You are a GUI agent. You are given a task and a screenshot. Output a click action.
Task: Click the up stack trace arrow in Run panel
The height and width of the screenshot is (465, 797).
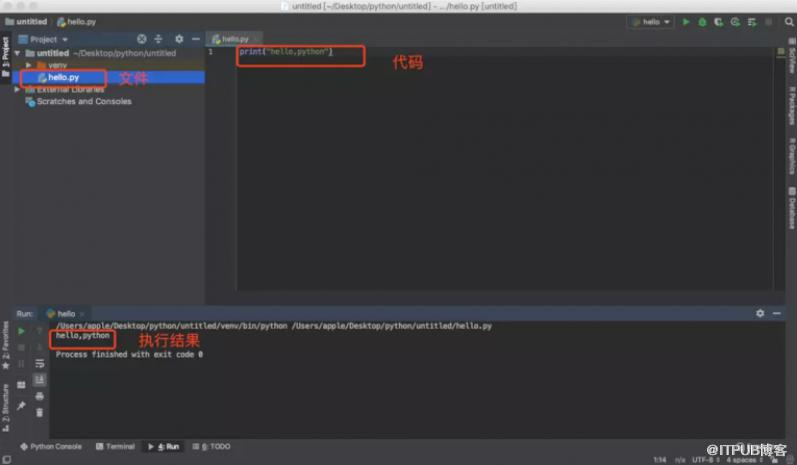[40, 331]
